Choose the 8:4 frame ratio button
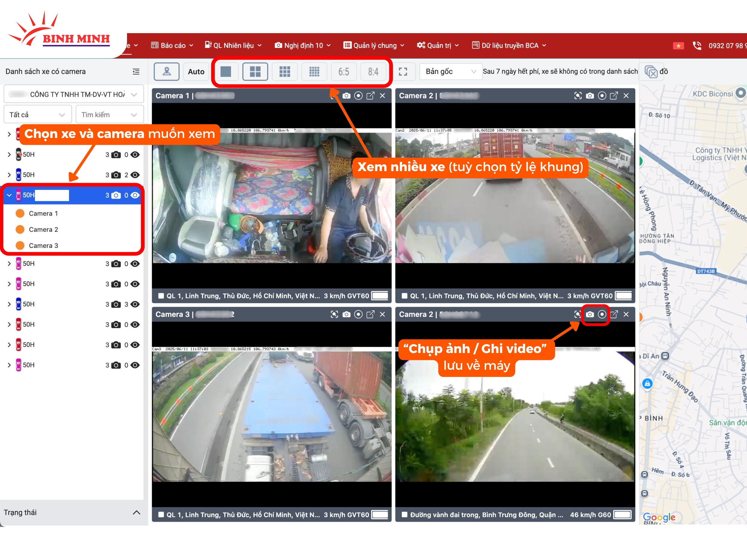Screen dimensions: 747x560 (x=373, y=72)
